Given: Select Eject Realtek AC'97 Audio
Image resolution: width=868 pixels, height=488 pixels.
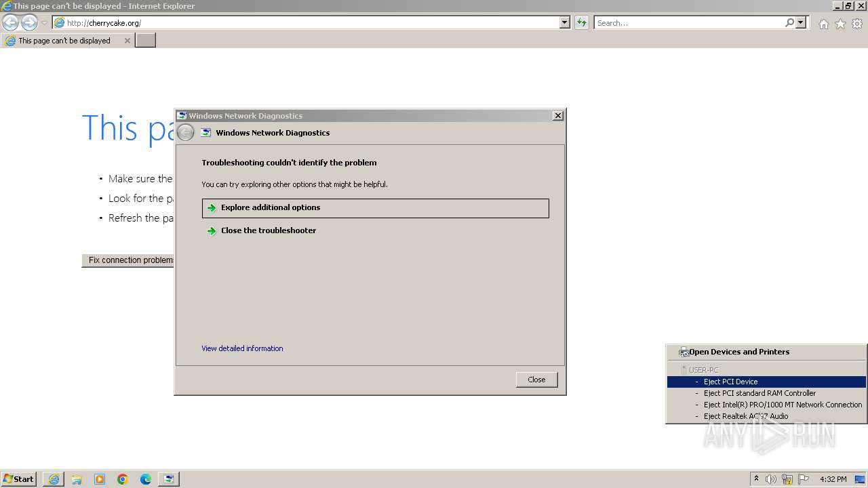Looking at the screenshot, I should 766,416.
